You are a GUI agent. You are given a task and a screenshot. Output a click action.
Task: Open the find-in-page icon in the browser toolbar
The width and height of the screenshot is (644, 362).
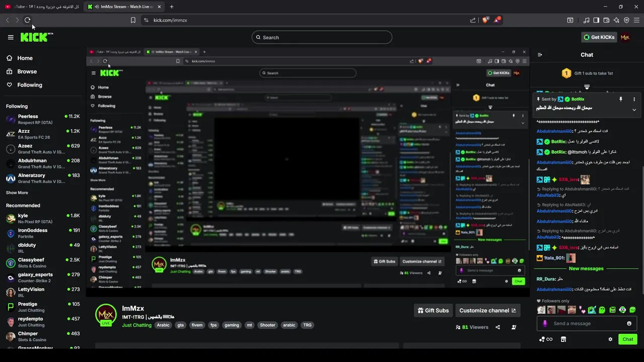tap(570, 20)
